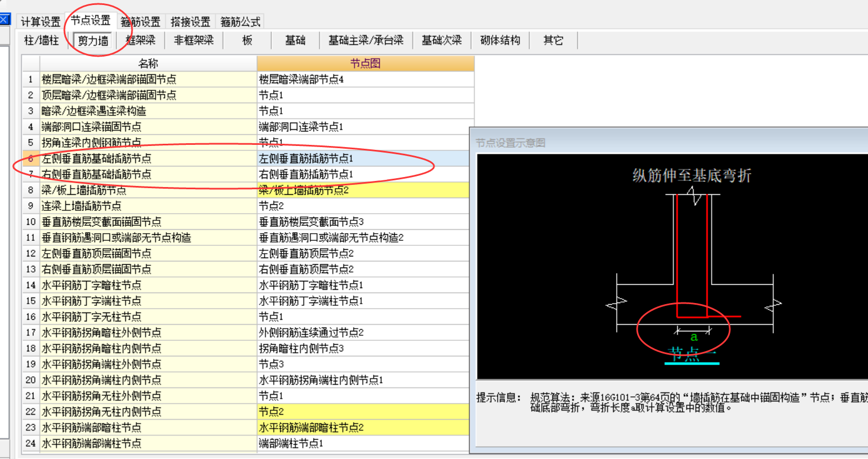Select row 水平钢筋端部端柱节点
Viewport: 868px width, 459px height.
pyautogui.click(x=148, y=443)
